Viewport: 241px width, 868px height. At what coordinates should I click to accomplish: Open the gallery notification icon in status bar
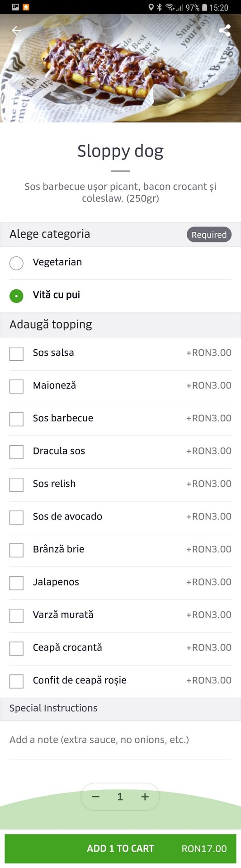coord(15,7)
